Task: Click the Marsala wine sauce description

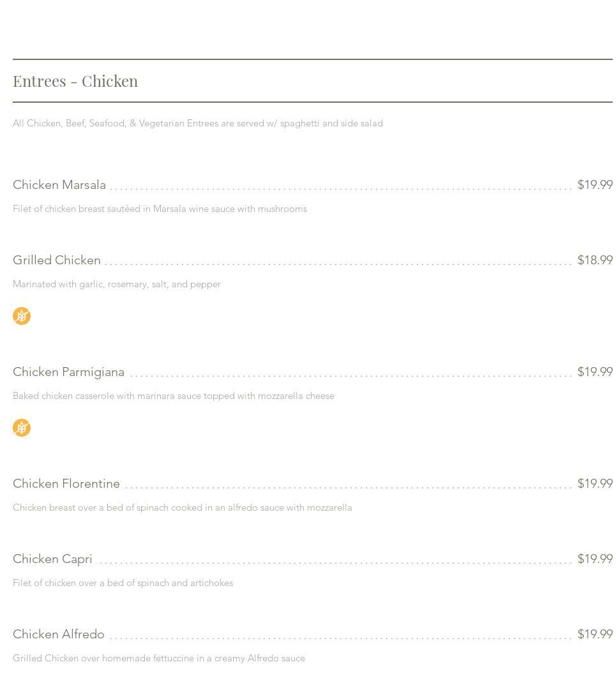Action: (x=160, y=209)
